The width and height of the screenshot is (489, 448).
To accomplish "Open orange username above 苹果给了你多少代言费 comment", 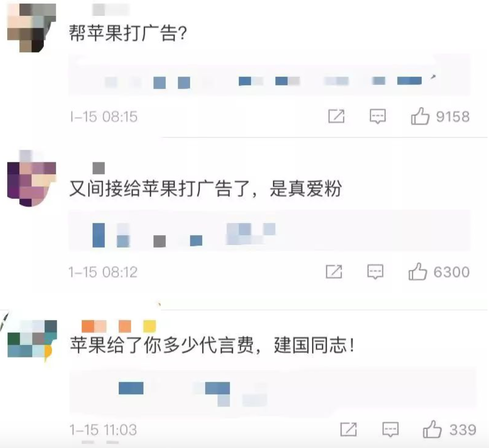I will coord(119,326).
